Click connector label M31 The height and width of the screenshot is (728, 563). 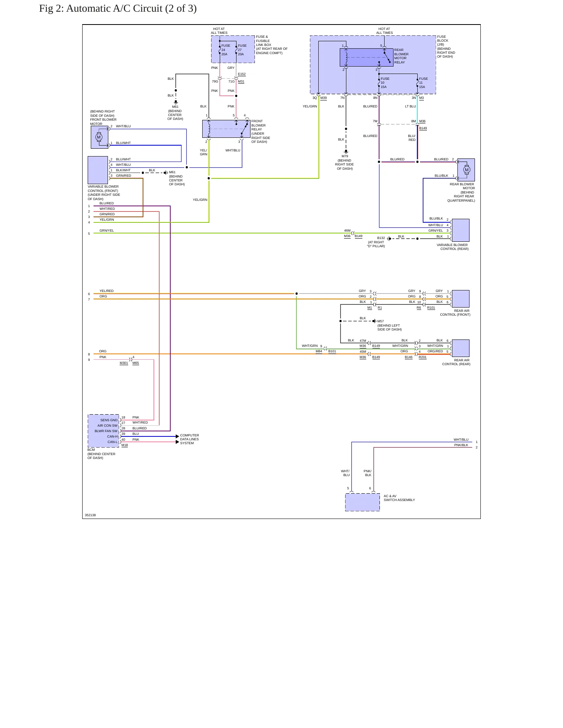[x=241, y=81]
